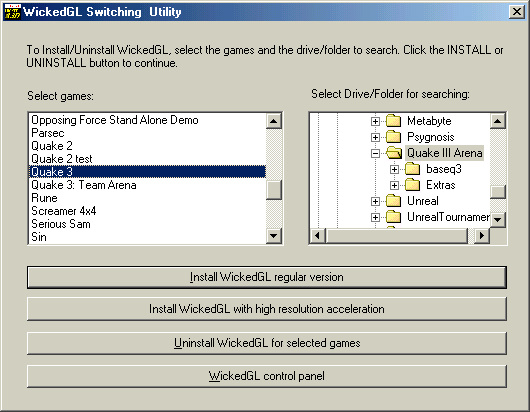Click the baseq3 folder icon
Image resolution: width=530 pixels, height=412 pixels.
[412, 169]
